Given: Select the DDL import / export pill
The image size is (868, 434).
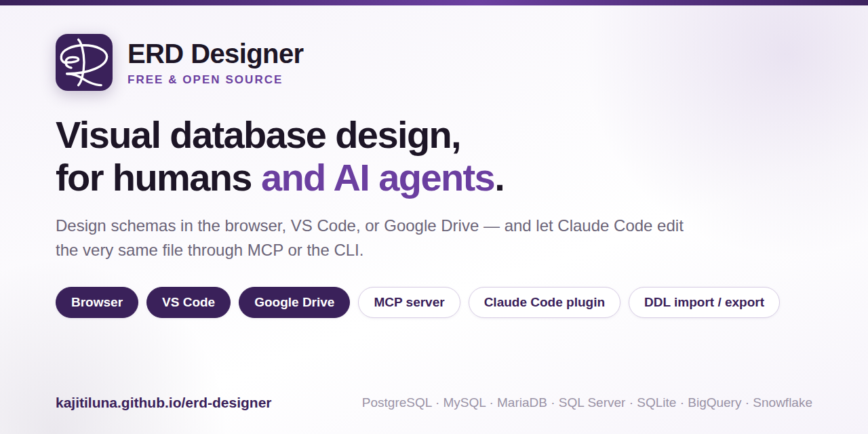Looking at the screenshot, I should (704, 302).
